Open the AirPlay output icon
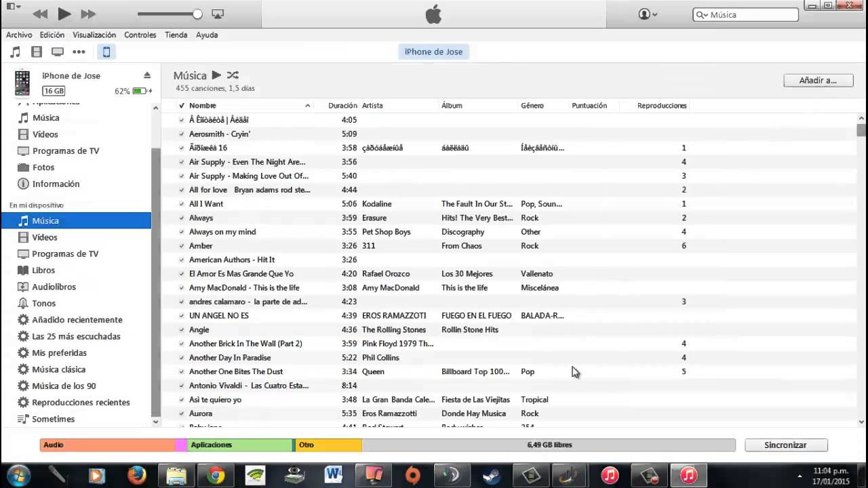 pyautogui.click(x=218, y=14)
